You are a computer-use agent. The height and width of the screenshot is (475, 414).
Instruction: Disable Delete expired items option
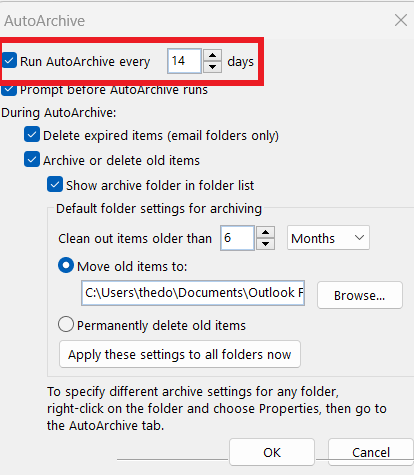pos(32,135)
